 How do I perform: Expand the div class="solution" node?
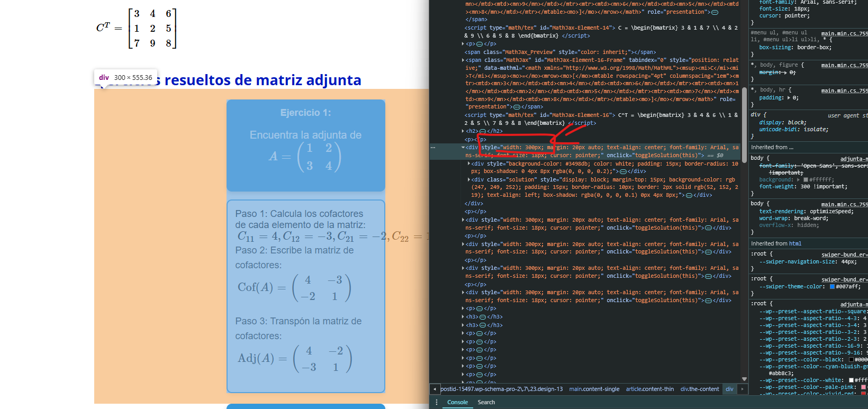(469, 180)
